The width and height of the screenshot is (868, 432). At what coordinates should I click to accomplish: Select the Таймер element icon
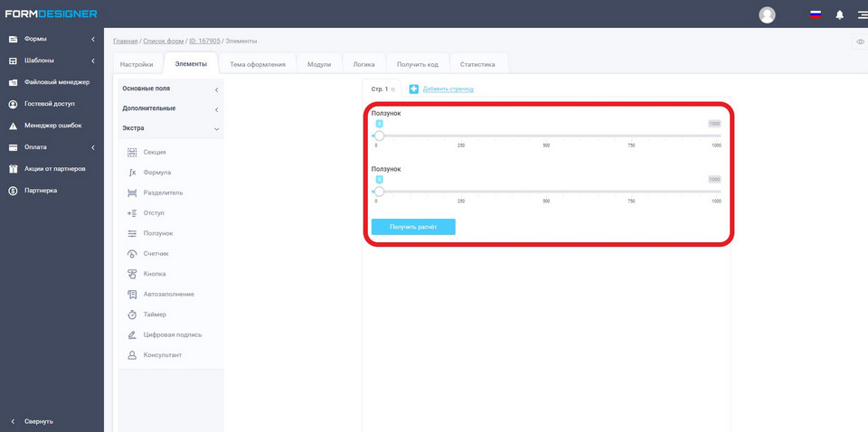click(x=132, y=315)
